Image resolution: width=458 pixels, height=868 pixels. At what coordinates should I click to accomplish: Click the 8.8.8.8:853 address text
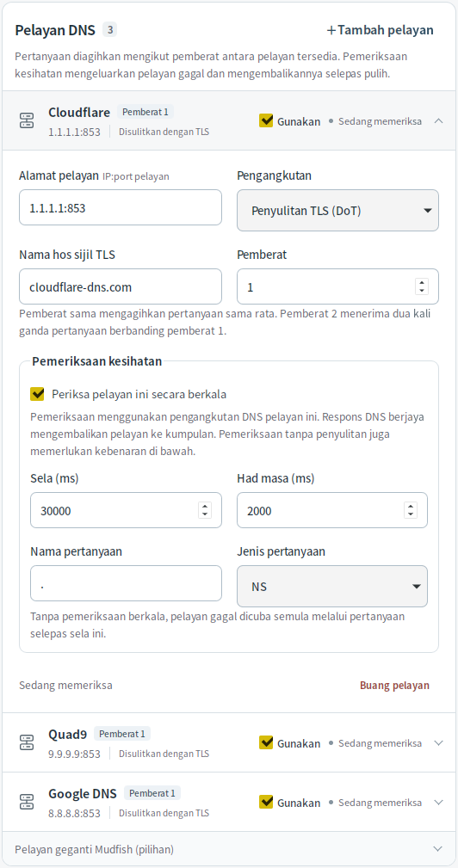(x=74, y=813)
